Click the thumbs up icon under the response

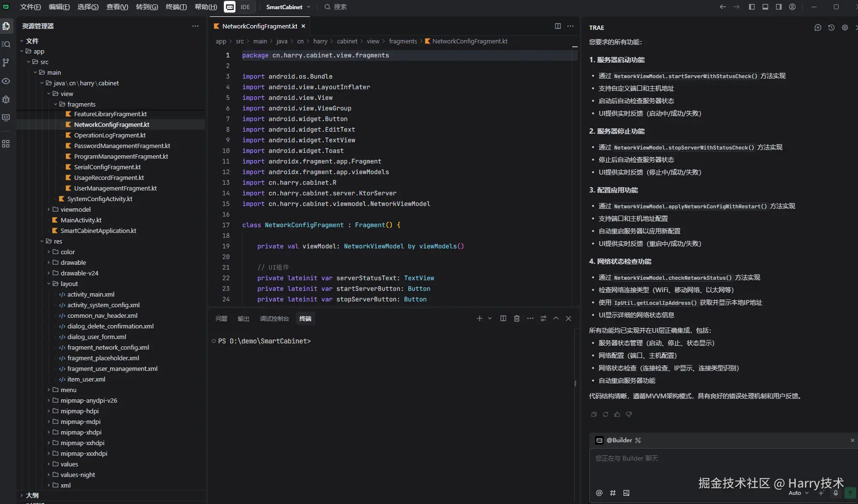tap(617, 414)
